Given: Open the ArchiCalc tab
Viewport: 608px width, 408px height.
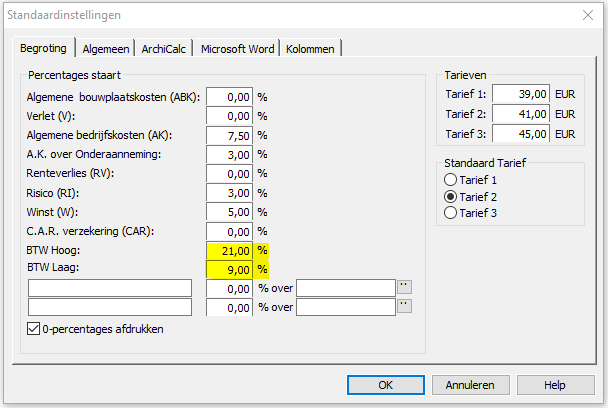Looking at the screenshot, I should (163, 49).
